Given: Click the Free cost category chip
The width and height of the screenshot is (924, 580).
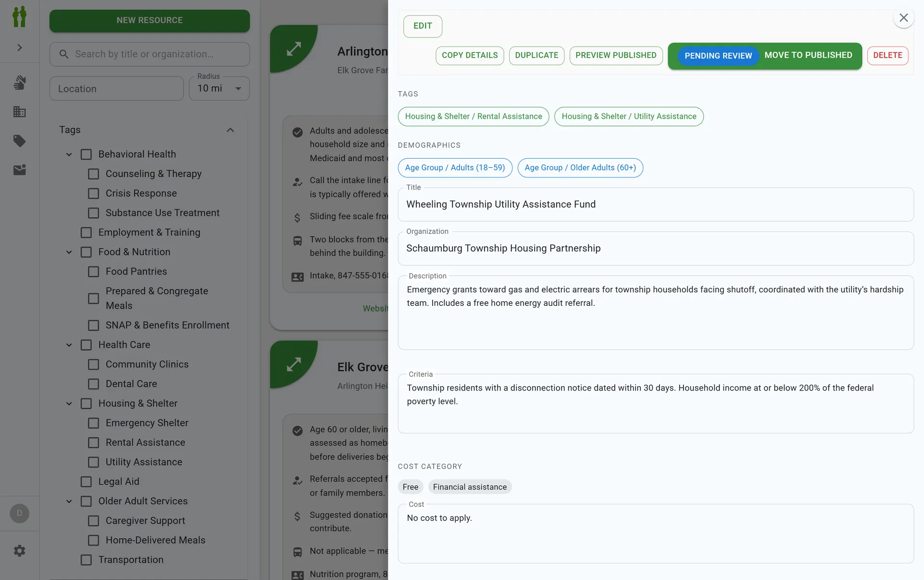Looking at the screenshot, I should coord(411,487).
